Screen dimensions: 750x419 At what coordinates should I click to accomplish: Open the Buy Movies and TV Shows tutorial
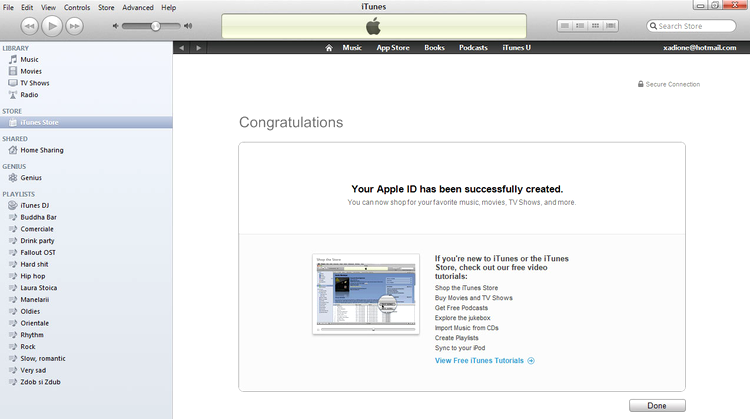474,298
